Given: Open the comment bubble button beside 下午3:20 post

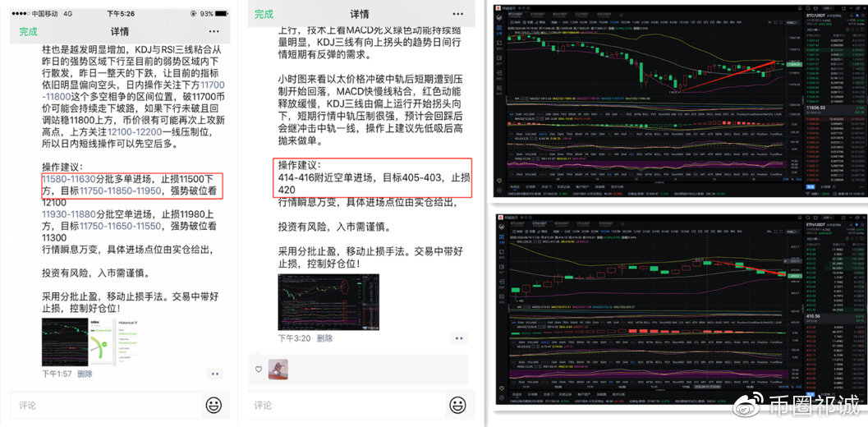Looking at the screenshot, I should point(457,337).
